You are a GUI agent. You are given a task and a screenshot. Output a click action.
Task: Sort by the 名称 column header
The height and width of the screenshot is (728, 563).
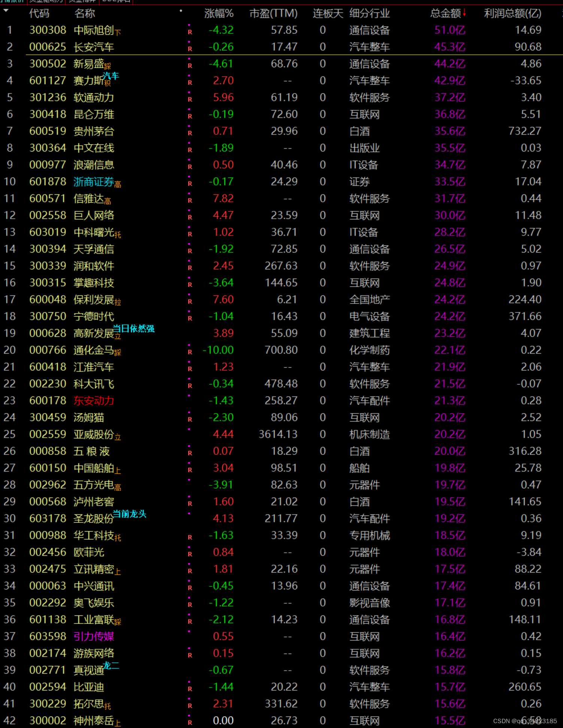(x=85, y=13)
